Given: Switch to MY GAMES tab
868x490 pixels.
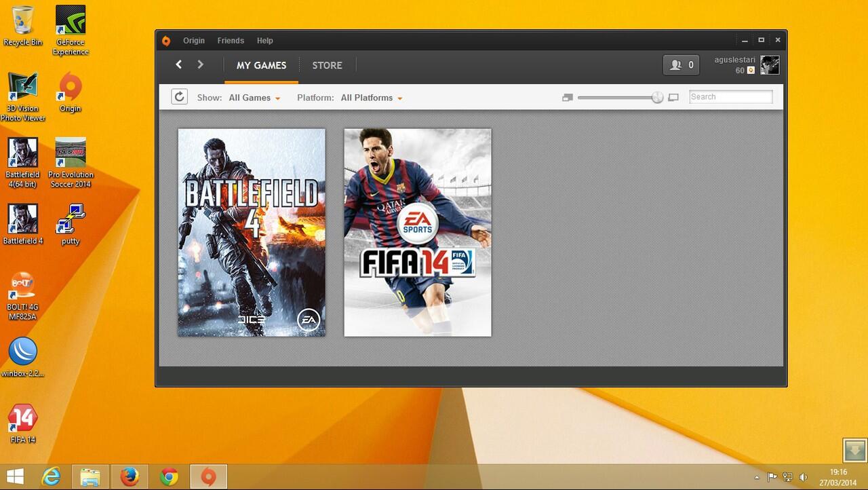Looking at the screenshot, I should click(261, 66).
